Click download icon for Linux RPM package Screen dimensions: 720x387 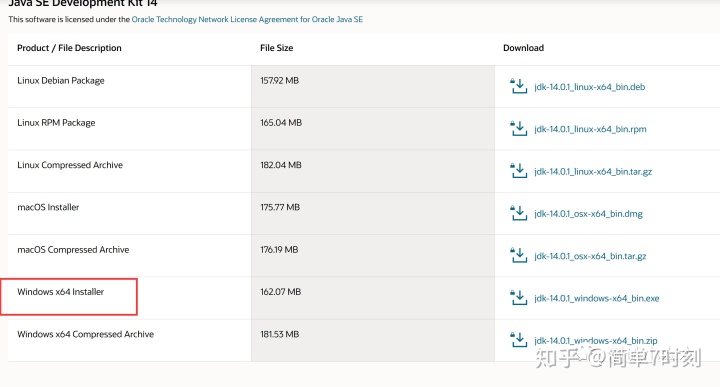pyautogui.click(x=519, y=129)
